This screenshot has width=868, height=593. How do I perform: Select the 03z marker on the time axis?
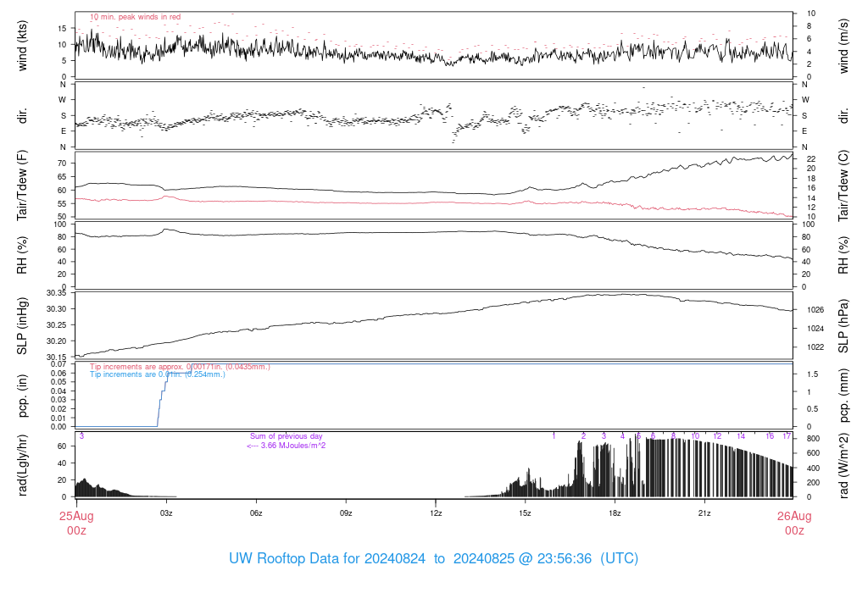(166, 513)
